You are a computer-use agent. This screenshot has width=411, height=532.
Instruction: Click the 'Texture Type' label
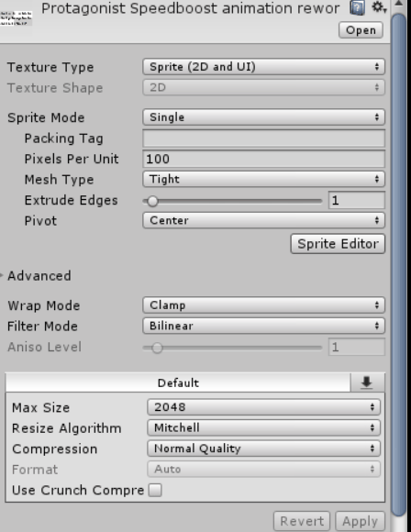[50, 67]
